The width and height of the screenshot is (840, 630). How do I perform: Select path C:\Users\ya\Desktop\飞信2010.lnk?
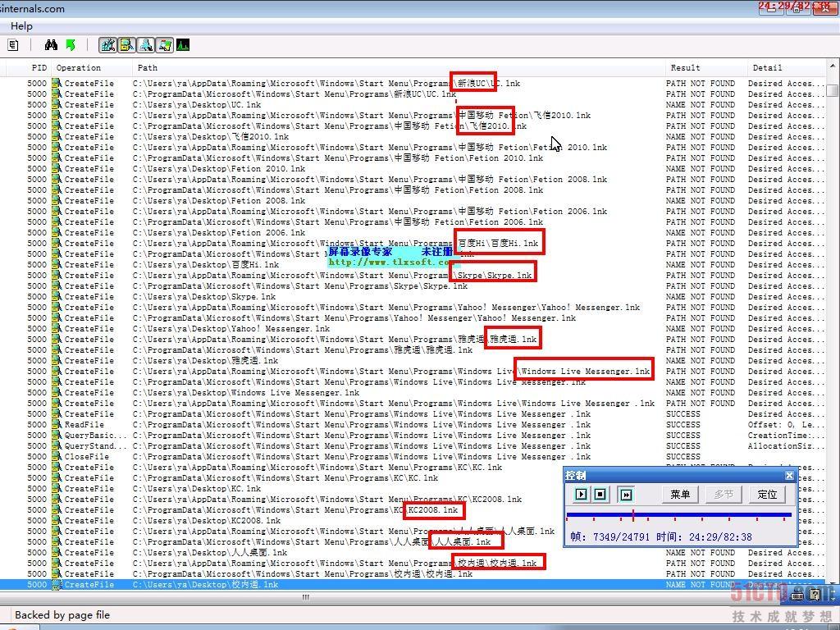click(x=211, y=137)
